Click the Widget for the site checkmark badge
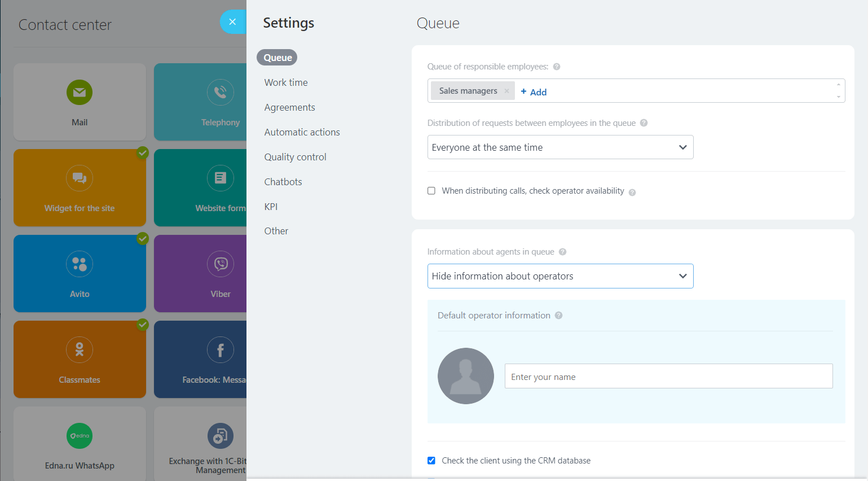This screenshot has height=481, width=868. [x=143, y=153]
